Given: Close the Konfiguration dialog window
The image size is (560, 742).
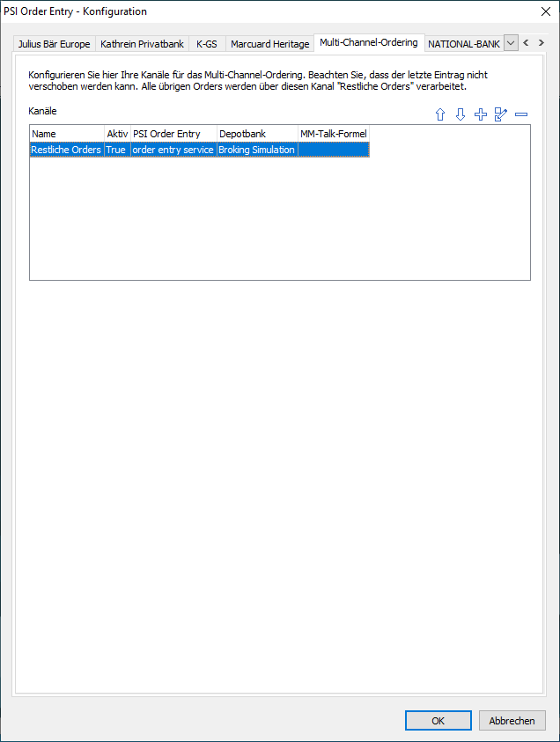Looking at the screenshot, I should [543, 11].
